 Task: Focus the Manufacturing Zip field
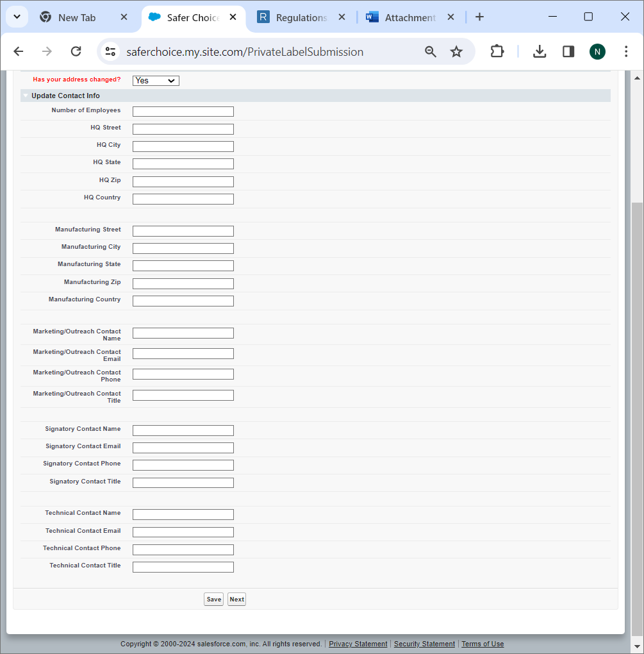tap(183, 283)
